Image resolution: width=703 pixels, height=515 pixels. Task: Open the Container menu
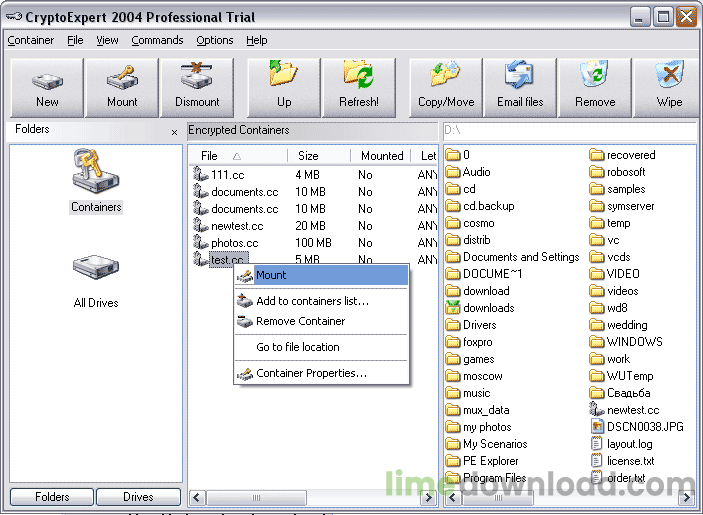click(30, 40)
